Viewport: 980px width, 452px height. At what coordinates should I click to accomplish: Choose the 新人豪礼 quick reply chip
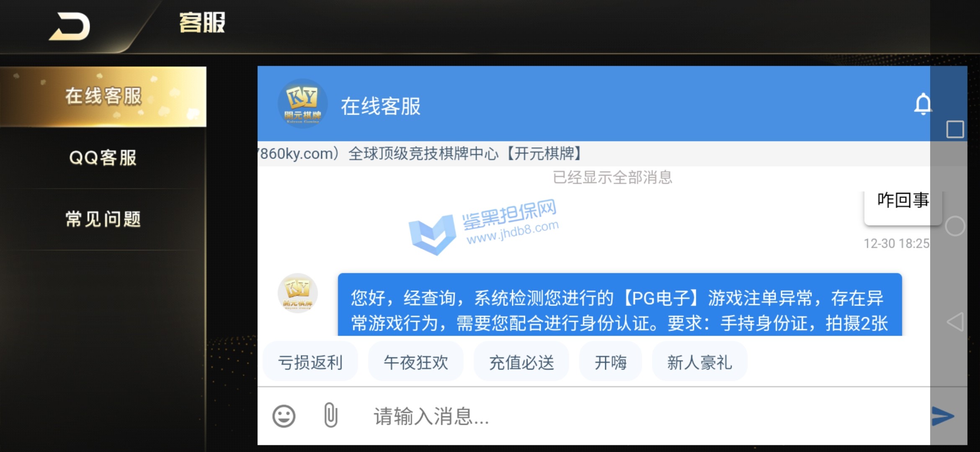700,362
